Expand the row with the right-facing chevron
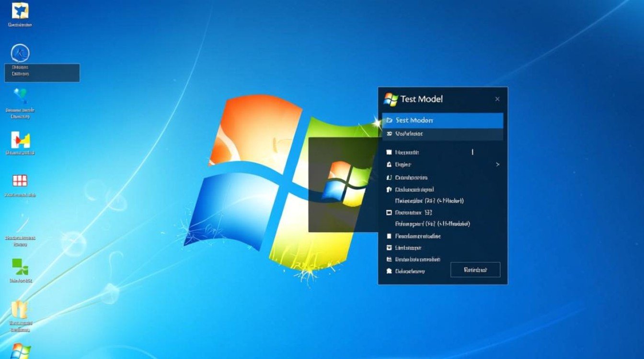 point(497,164)
